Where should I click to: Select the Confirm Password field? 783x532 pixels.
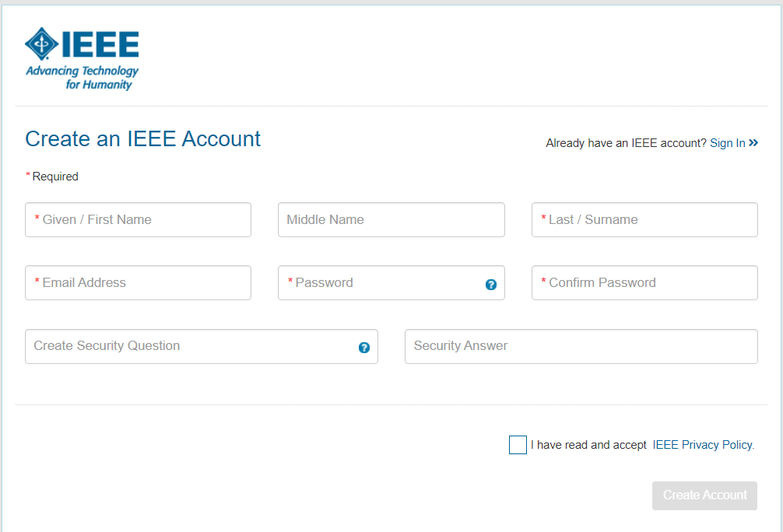coord(644,282)
